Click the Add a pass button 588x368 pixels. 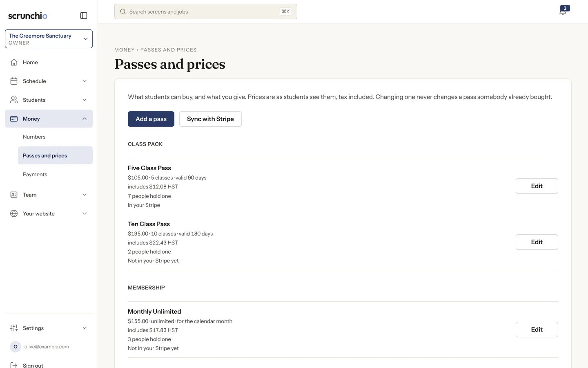[x=151, y=119]
